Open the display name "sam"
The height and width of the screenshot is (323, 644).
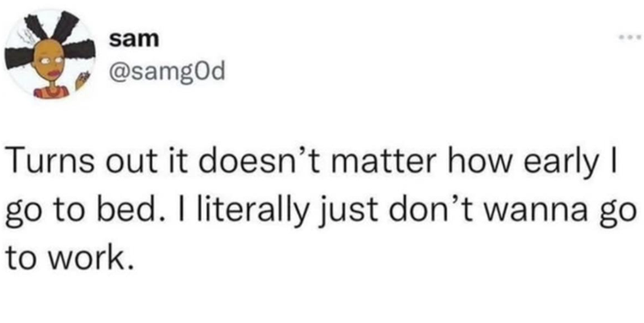[132, 37]
